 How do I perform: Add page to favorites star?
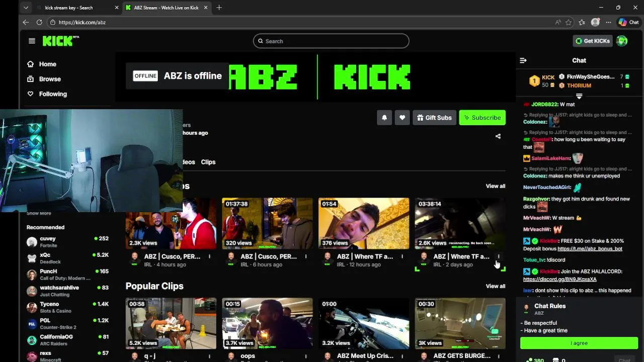tap(569, 22)
